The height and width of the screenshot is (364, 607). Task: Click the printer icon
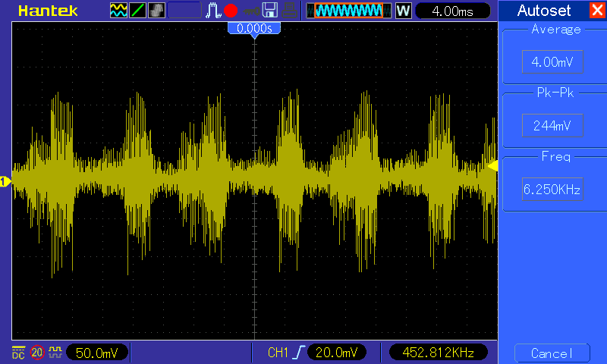tap(289, 11)
